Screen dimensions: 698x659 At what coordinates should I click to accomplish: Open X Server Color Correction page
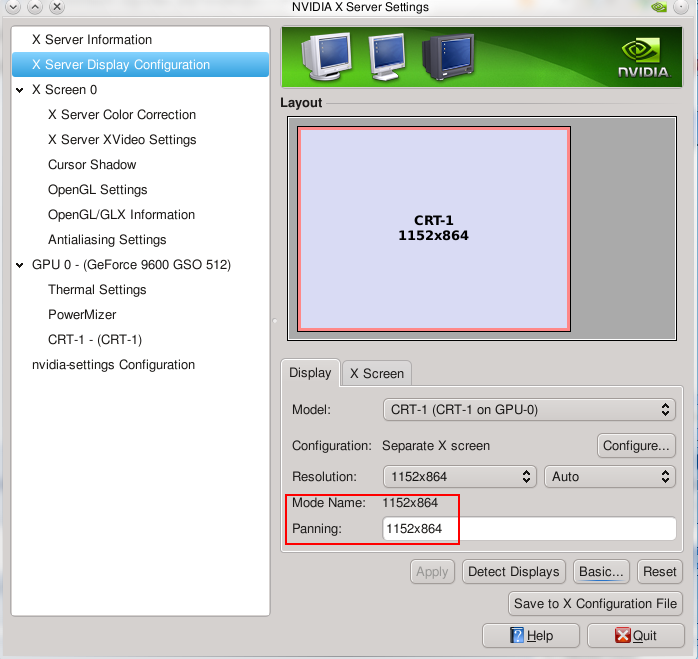coord(122,115)
